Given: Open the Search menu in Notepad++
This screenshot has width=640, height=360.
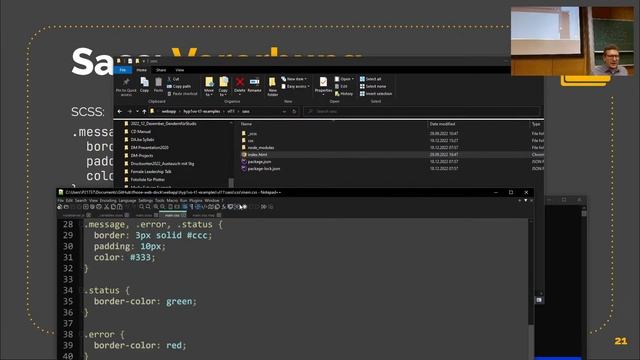Looking at the screenshot, I should pos(81,200).
